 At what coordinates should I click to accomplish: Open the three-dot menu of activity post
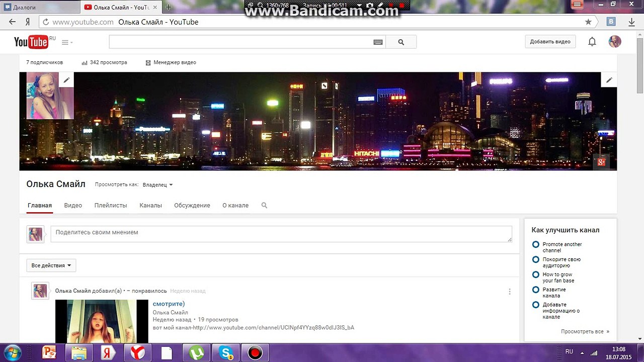(x=509, y=292)
